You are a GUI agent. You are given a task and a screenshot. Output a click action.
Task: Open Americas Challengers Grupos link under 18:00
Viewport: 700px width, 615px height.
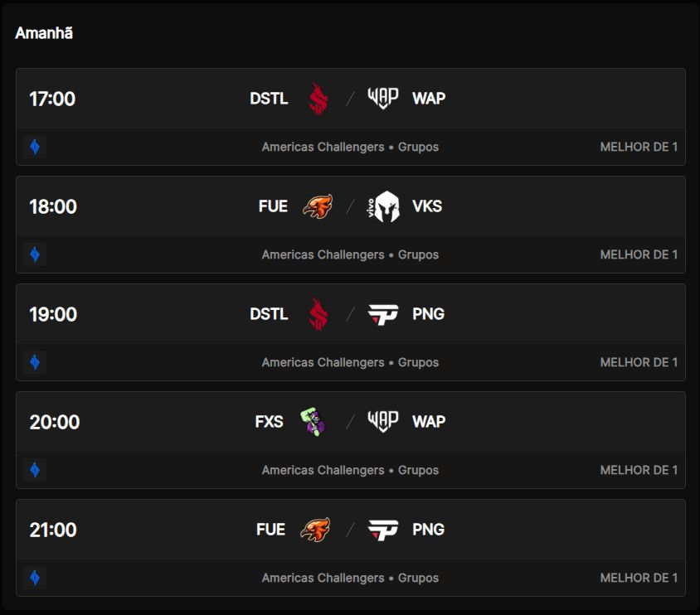pos(351,254)
